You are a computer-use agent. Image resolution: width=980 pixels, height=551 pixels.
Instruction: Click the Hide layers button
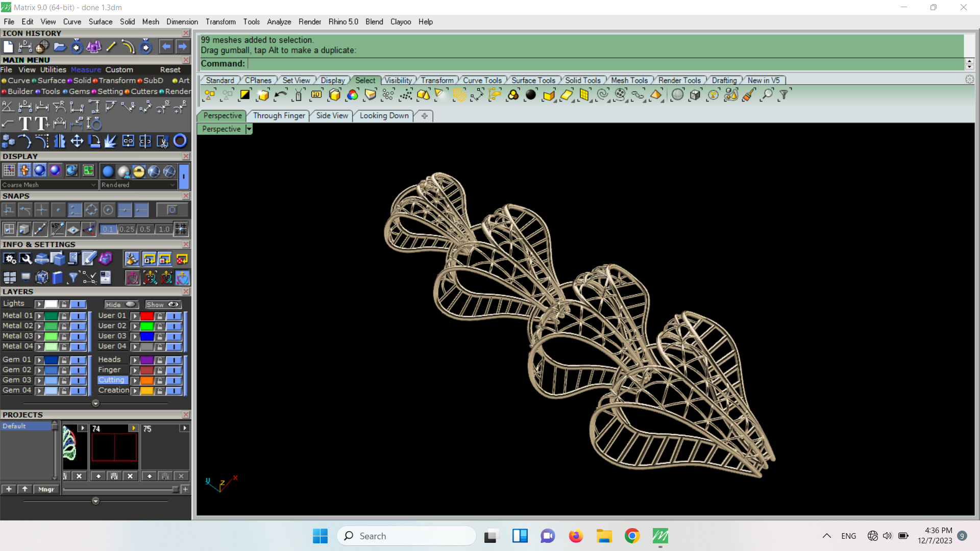click(121, 305)
